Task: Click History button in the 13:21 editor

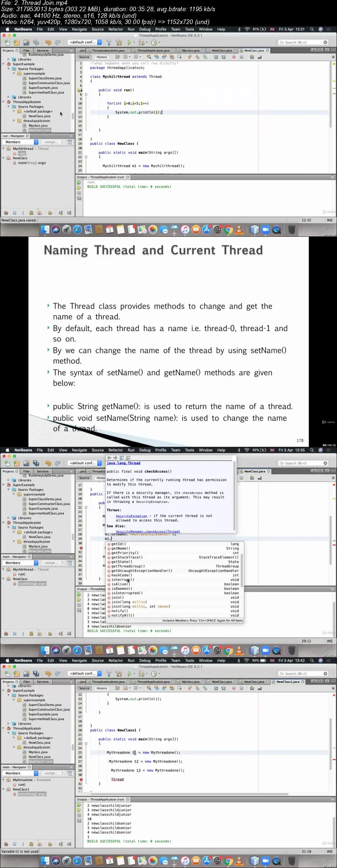Action: pyautogui.click(x=102, y=57)
